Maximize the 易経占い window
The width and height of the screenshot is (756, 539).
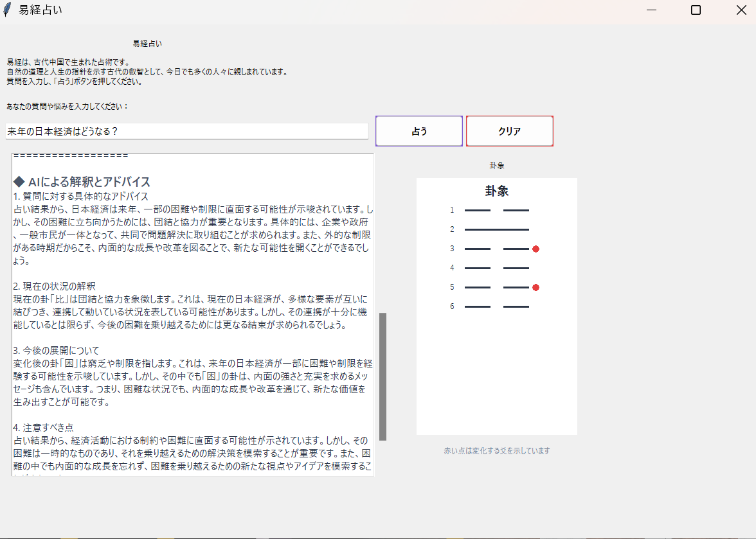[x=695, y=10]
